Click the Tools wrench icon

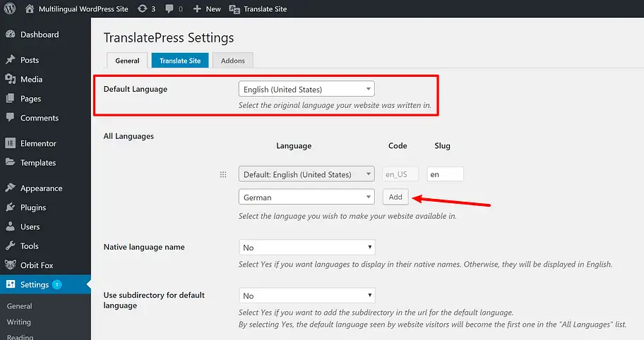tap(11, 245)
